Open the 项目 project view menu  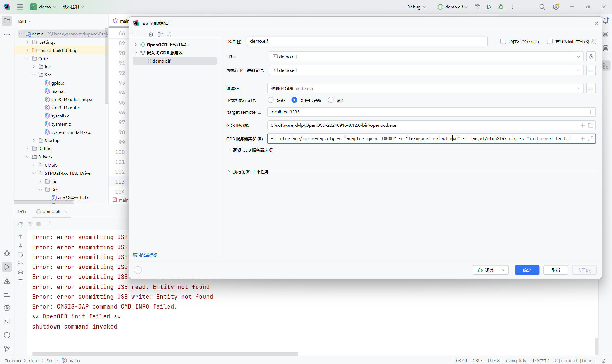pyautogui.click(x=25, y=21)
